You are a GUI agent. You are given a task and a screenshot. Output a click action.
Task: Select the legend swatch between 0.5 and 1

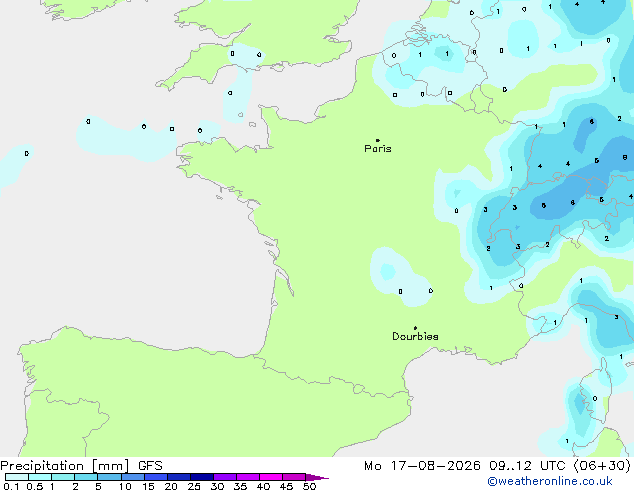click(x=40, y=477)
